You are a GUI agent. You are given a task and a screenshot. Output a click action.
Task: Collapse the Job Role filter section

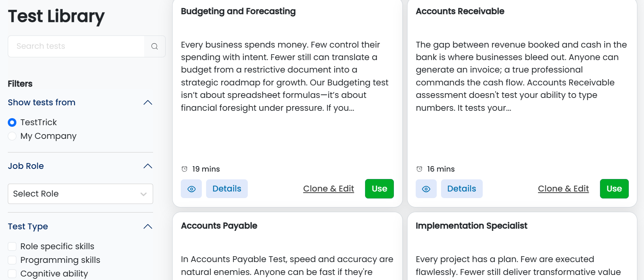pyautogui.click(x=148, y=166)
